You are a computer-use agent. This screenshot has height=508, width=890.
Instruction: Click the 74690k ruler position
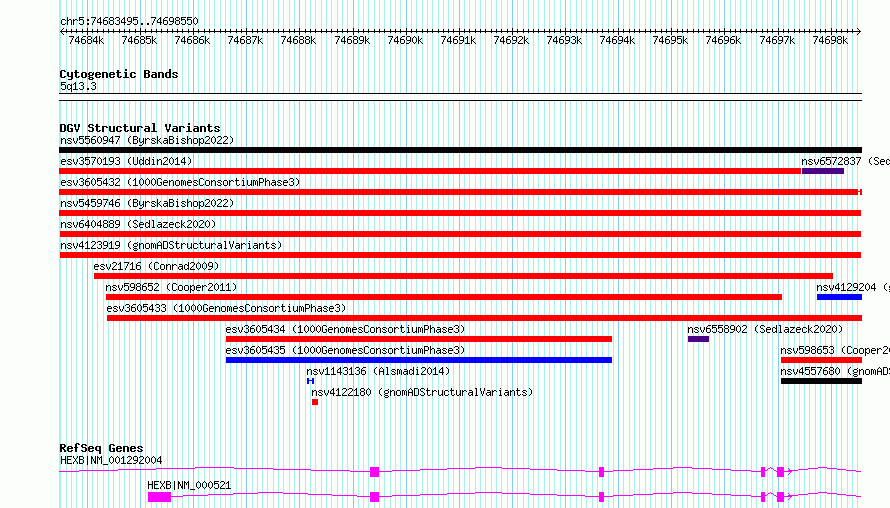[x=405, y=40]
